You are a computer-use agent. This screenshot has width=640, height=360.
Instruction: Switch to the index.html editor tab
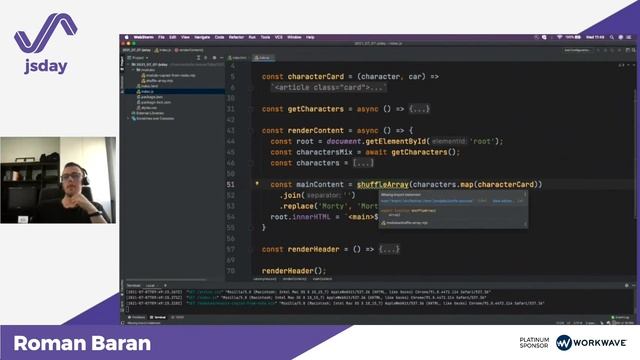coord(238,58)
